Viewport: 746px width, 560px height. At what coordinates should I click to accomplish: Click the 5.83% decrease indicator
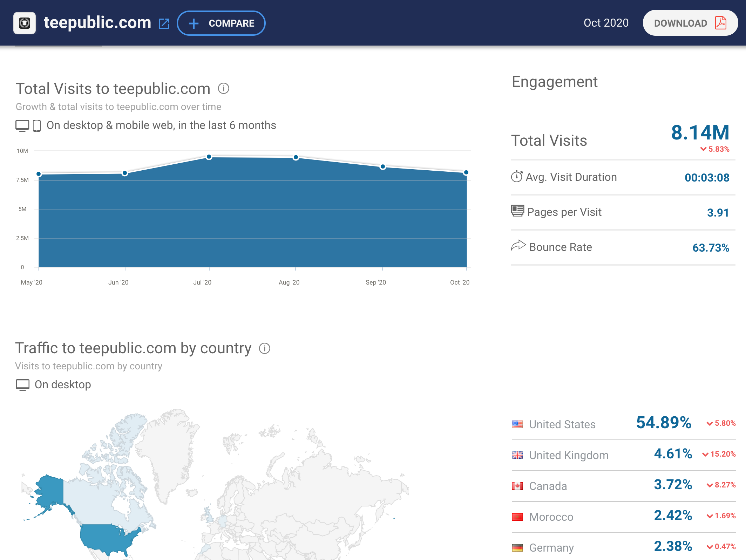tap(715, 149)
